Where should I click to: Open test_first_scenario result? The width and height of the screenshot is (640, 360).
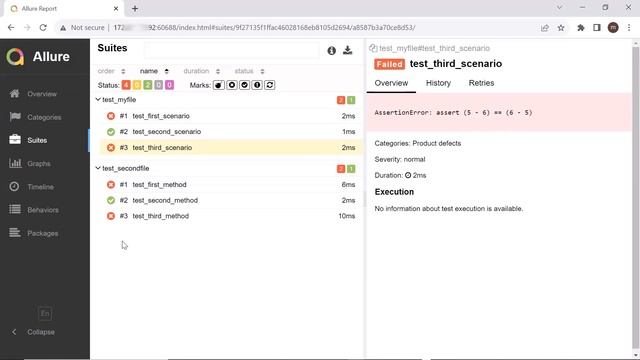tap(231, 116)
